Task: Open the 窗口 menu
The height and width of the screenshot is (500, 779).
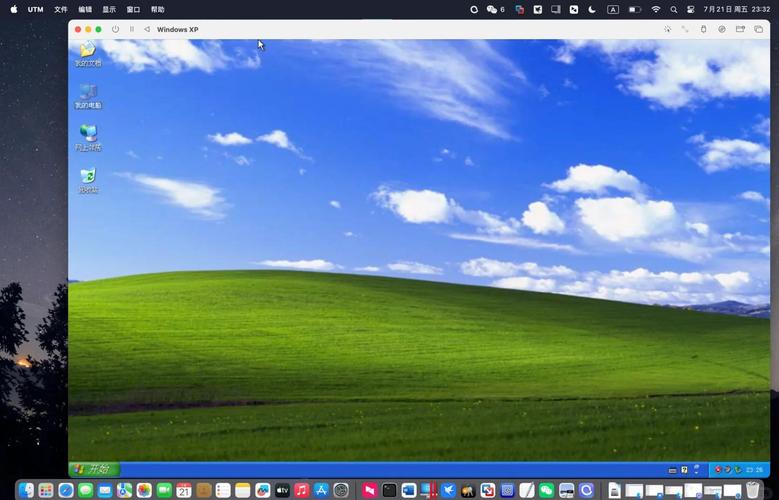Action: click(x=133, y=9)
